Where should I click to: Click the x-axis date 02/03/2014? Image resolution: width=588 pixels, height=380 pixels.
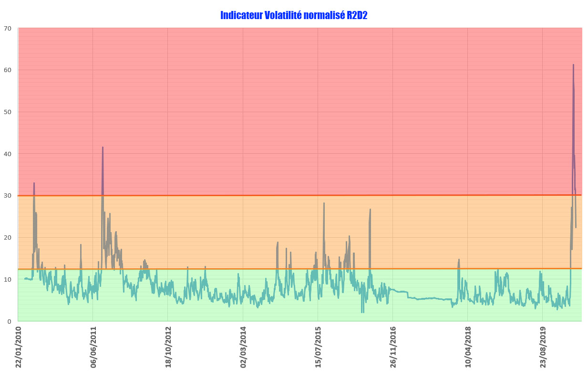[x=244, y=347]
